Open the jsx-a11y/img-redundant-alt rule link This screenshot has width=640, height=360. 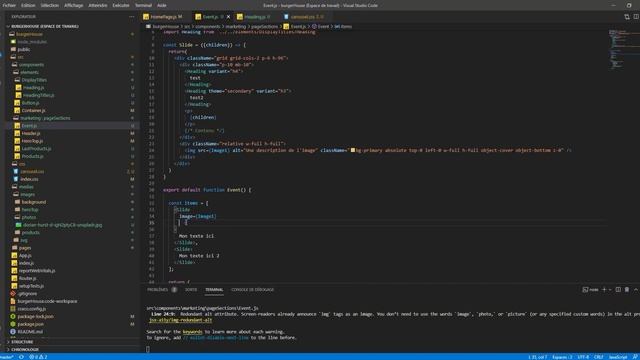tap(180, 320)
